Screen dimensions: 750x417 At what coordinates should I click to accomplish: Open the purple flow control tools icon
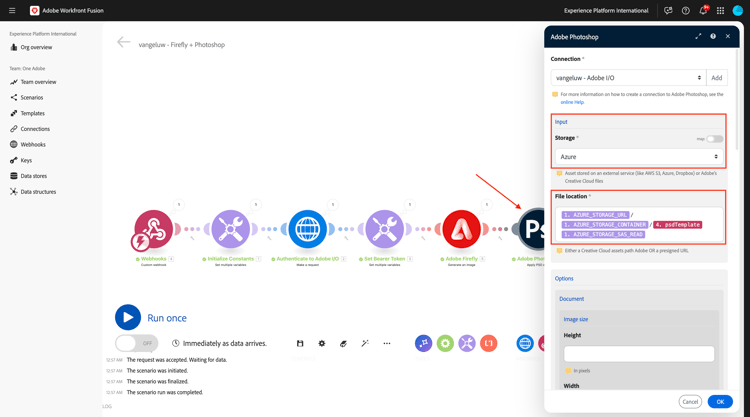(423, 343)
